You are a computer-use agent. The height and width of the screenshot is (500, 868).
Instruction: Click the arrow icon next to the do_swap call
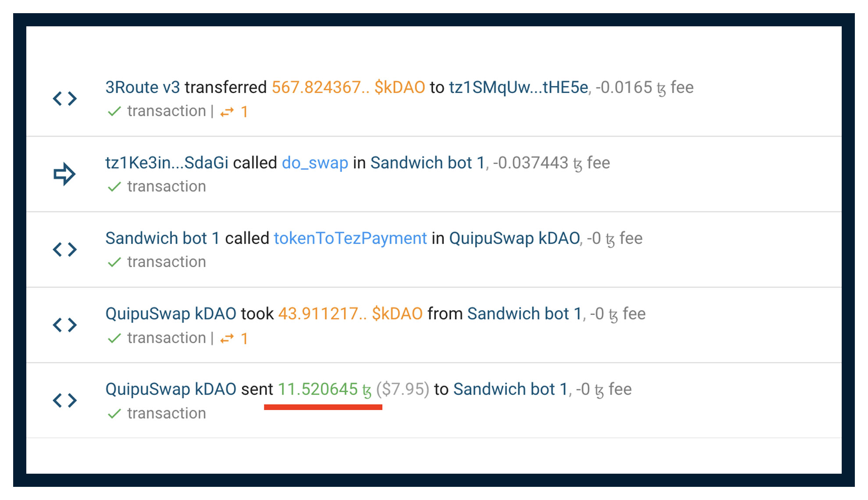pos(65,174)
